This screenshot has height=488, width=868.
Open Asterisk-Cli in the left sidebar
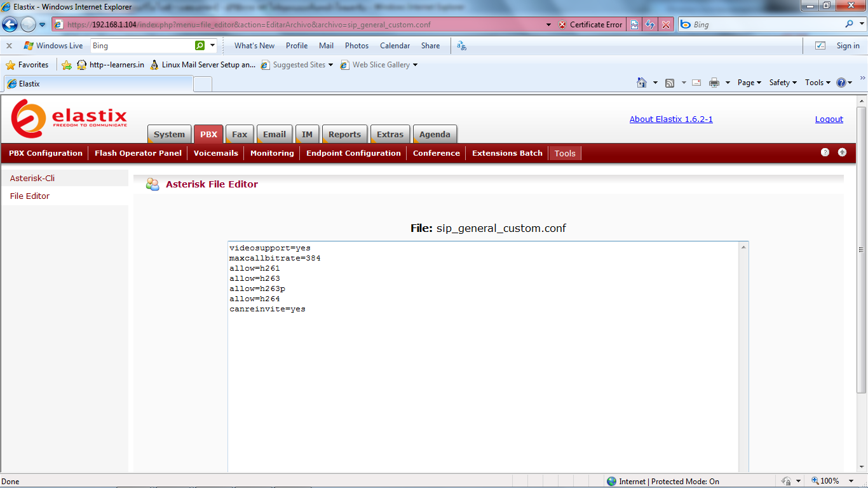click(x=32, y=179)
